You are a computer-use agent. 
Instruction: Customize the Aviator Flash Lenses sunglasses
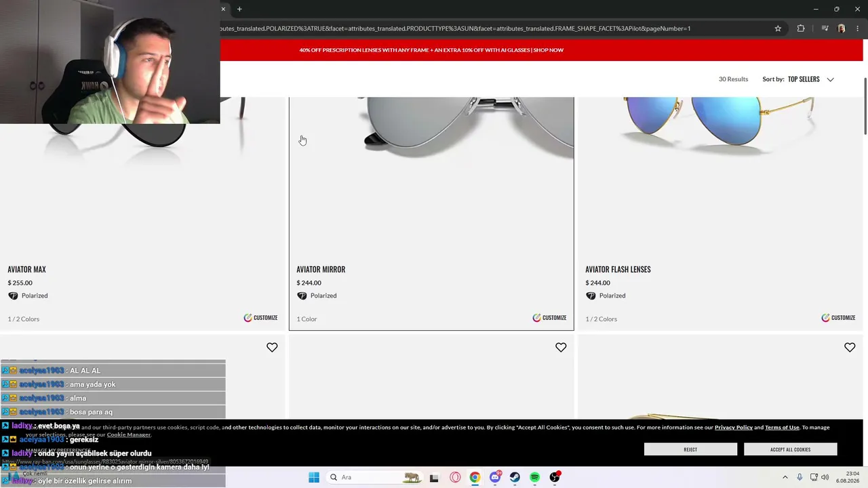[x=838, y=318]
